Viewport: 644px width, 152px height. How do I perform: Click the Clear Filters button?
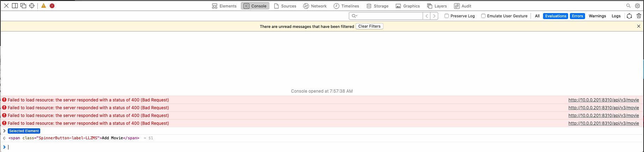369,26
